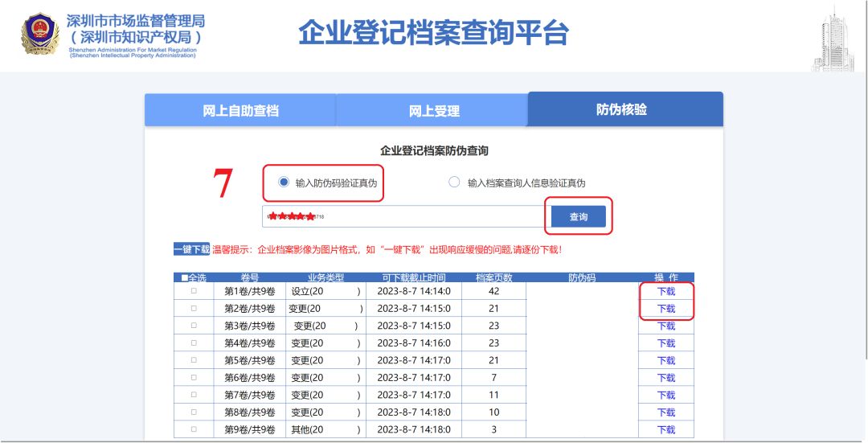The height and width of the screenshot is (443, 868).
Task: Click the red 温馨提示 notice text
Action: pos(387,250)
